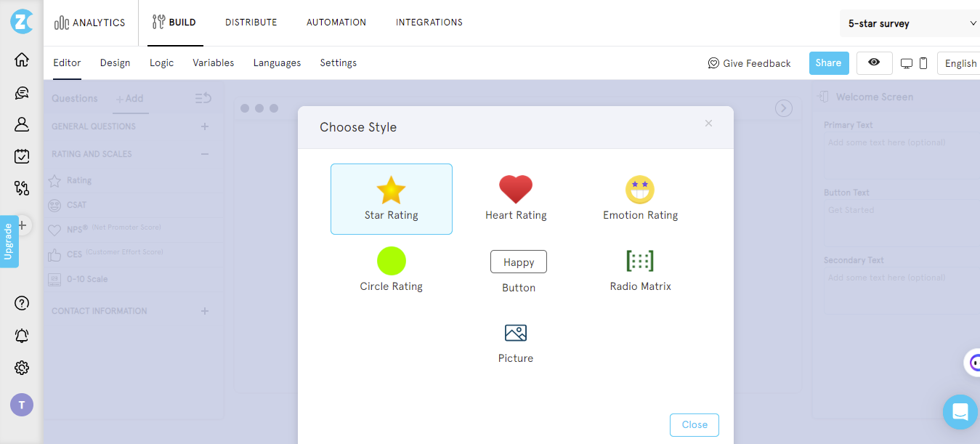Expand the General Questions section

(204, 126)
